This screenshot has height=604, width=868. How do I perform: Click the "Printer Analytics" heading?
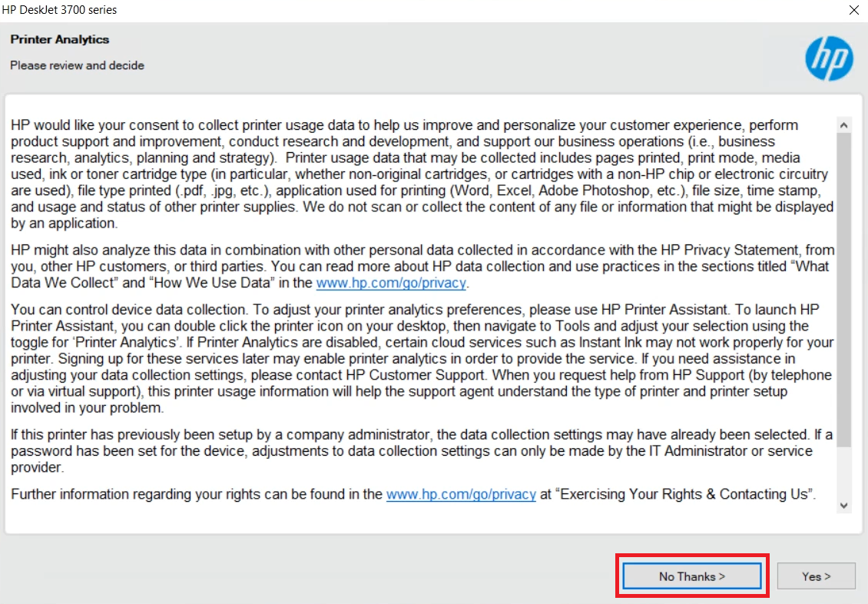pyautogui.click(x=60, y=39)
